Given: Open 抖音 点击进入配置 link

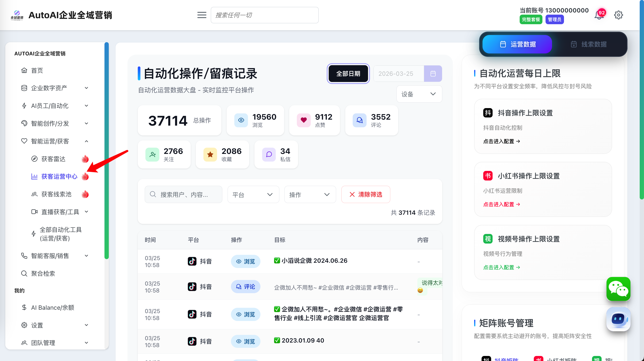Looking at the screenshot, I should click(x=501, y=141).
